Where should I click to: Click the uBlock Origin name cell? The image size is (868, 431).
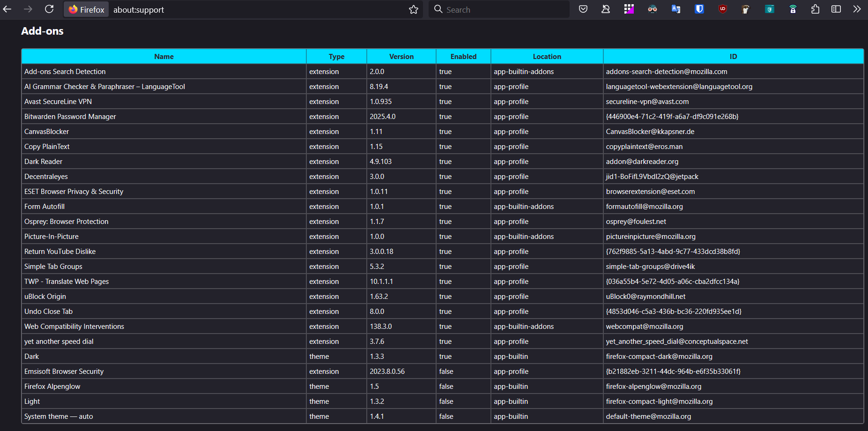(164, 296)
